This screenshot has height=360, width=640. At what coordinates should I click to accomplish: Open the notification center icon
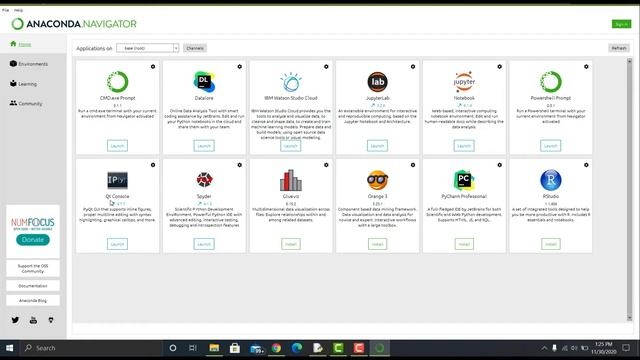(x=626, y=348)
